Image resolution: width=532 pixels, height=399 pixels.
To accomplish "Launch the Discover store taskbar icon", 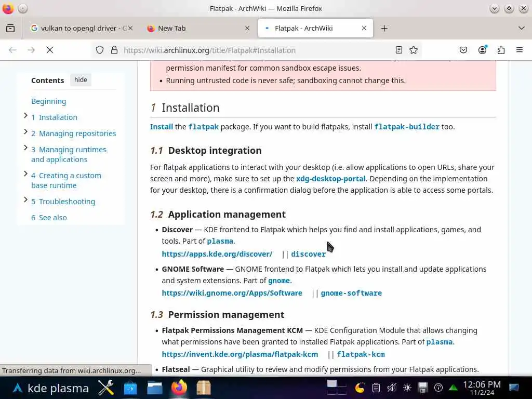I will point(130,388).
